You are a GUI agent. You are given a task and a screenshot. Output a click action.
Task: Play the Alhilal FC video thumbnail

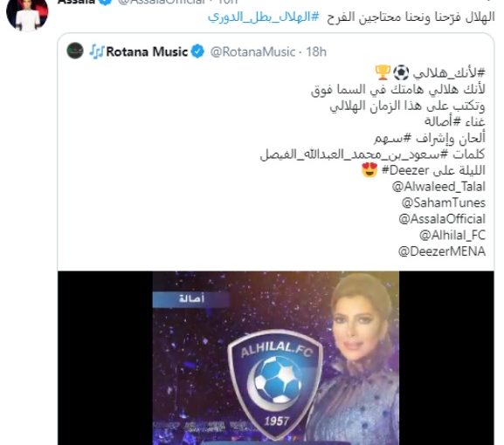click(276, 358)
